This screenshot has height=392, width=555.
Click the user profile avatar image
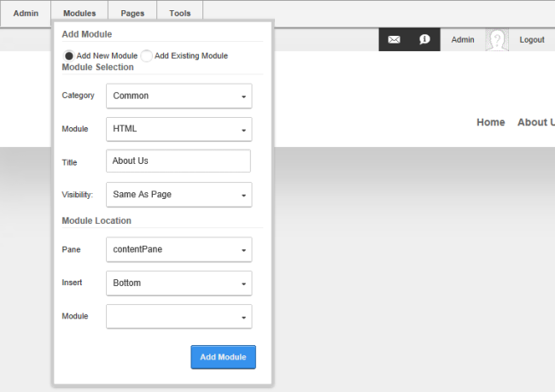pyautogui.click(x=497, y=39)
